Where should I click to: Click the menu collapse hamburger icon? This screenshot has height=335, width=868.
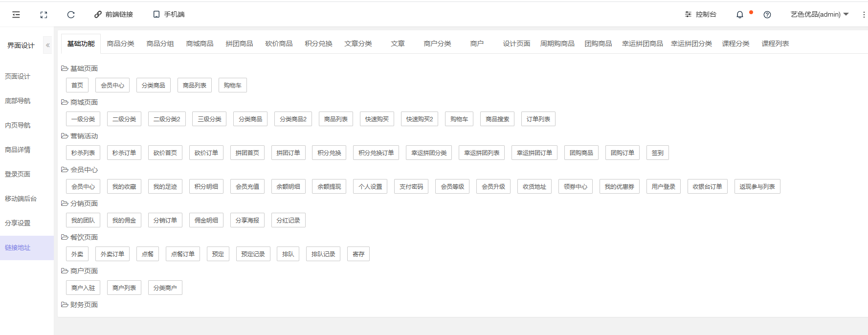[16, 15]
